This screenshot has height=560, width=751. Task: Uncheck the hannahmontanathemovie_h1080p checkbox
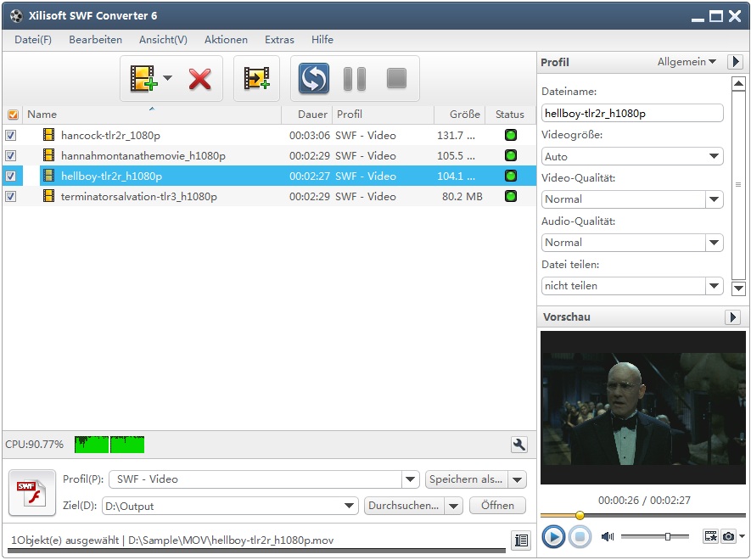pyautogui.click(x=10, y=155)
